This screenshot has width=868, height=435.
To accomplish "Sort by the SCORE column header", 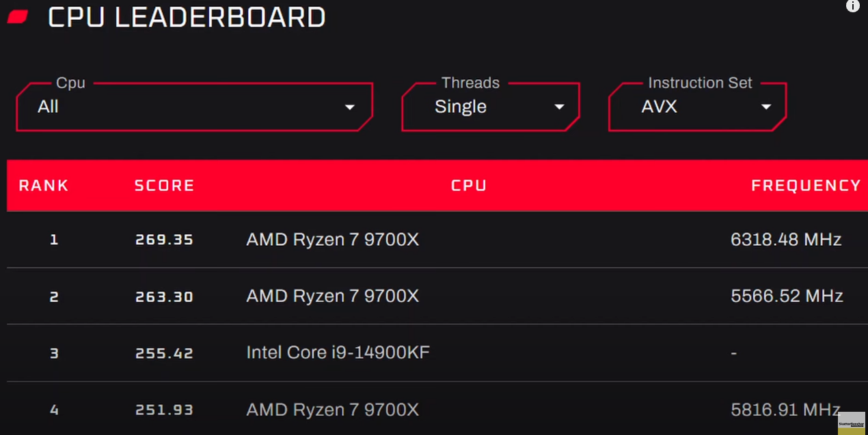I will pyautogui.click(x=164, y=186).
